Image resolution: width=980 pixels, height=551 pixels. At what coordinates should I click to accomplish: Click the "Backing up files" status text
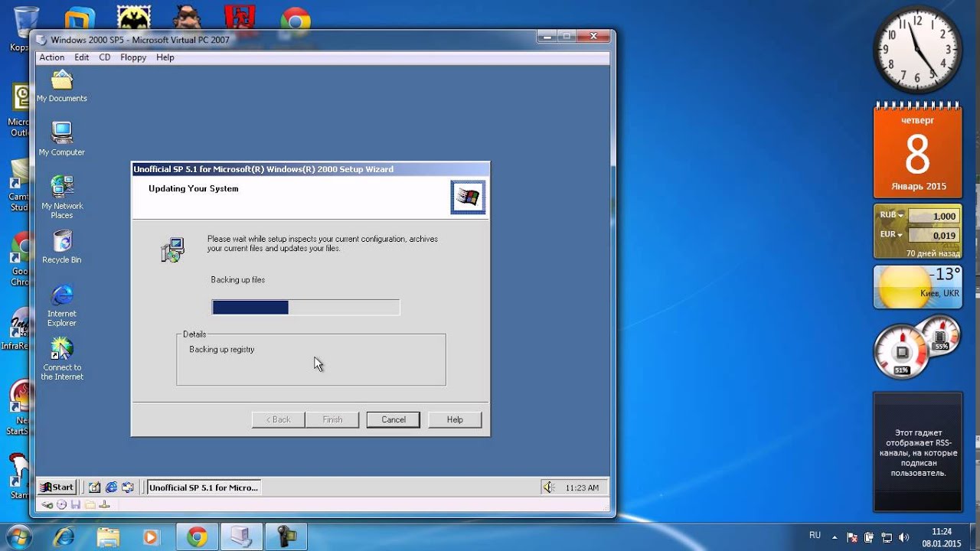(x=238, y=280)
